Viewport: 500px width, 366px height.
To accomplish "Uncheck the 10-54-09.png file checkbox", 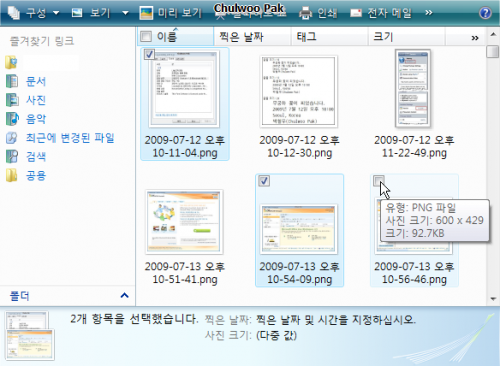I will (x=264, y=181).
